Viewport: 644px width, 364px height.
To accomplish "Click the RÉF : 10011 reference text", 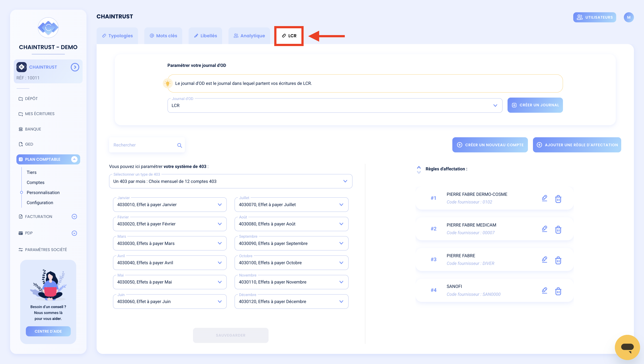I will tap(28, 78).
